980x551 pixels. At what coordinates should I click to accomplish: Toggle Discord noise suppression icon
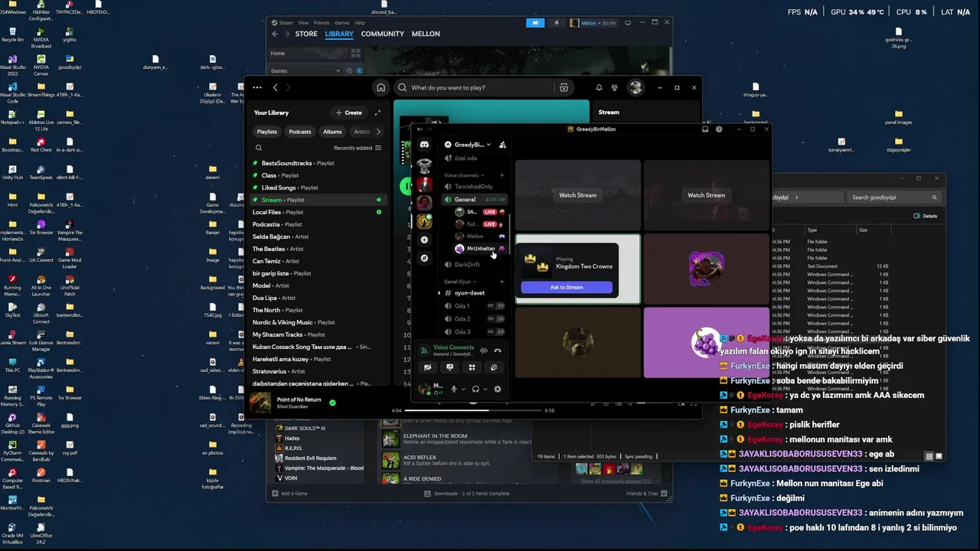(484, 350)
